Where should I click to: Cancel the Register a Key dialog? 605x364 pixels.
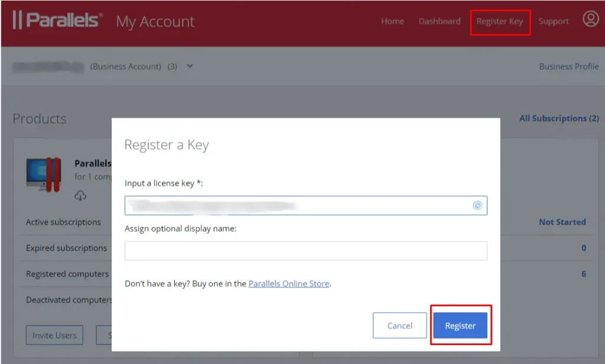pyautogui.click(x=399, y=326)
